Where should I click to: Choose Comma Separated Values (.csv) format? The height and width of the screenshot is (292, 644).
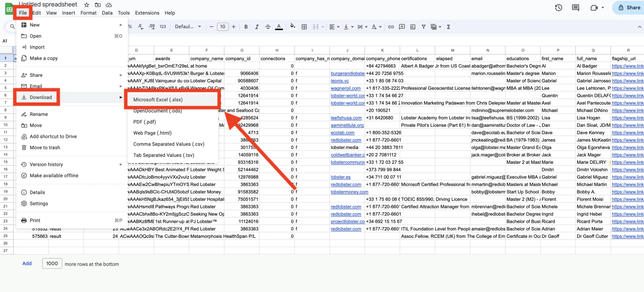(172, 144)
